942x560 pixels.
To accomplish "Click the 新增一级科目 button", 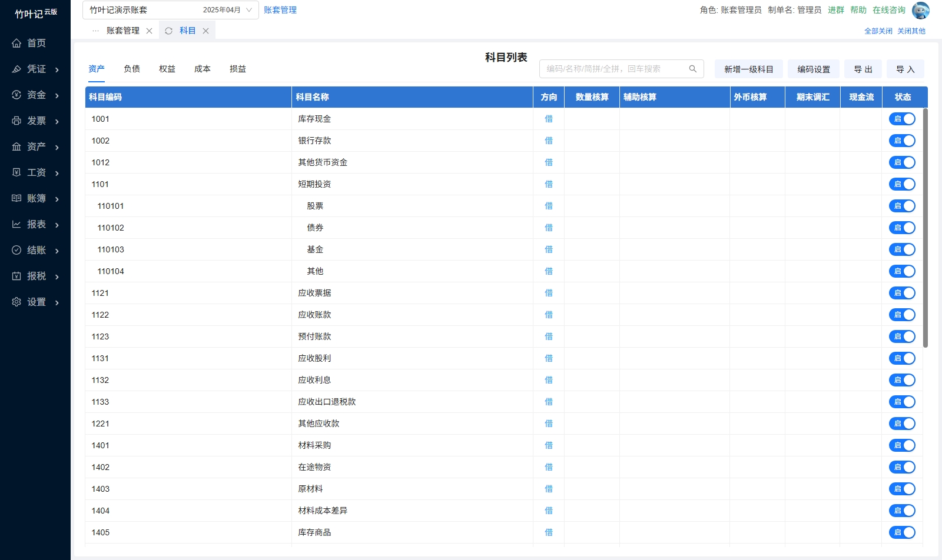I will pos(748,69).
